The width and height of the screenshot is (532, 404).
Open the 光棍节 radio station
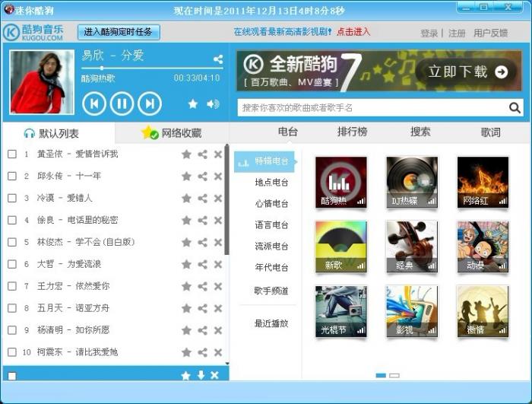pyautogui.click(x=340, y=311)
